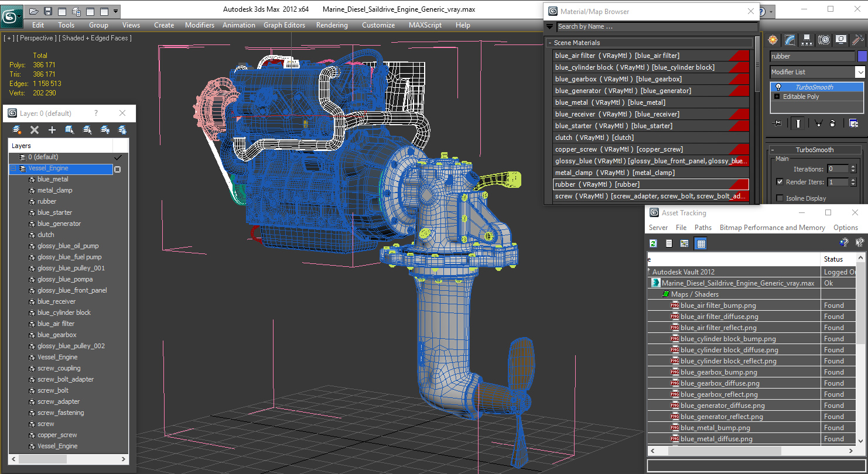Image resolution: width=868 pixels, height=474 pixels.
Task: Open the Hierarchy command panel tab
Action: [x=807, y=40]
